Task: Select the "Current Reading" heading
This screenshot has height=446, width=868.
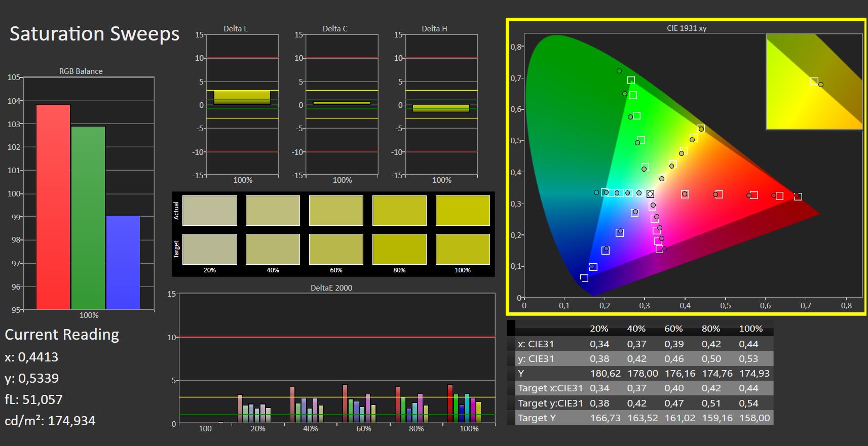Action: pos(62,335)
